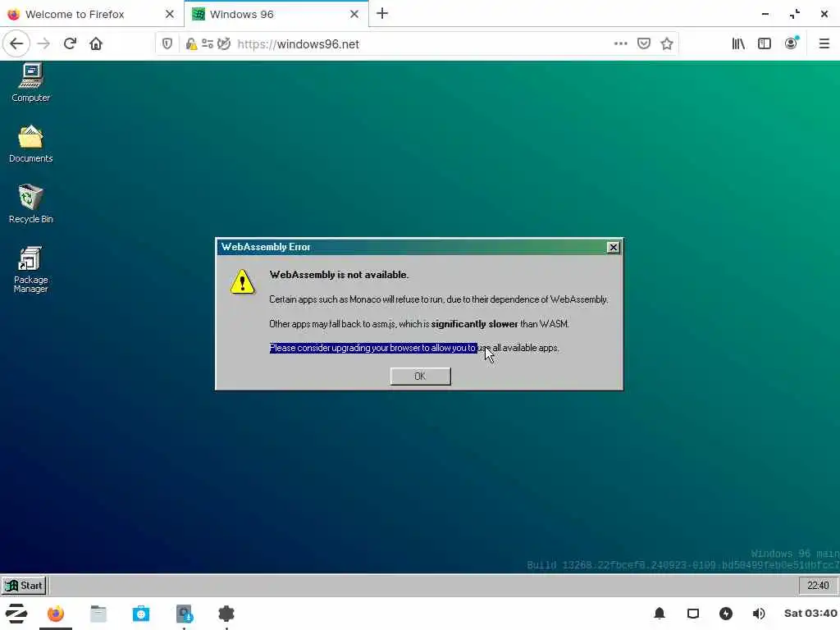Open the Windows 96 Start menu
This screenshot has height=630, width=840.
coord(24,586)
